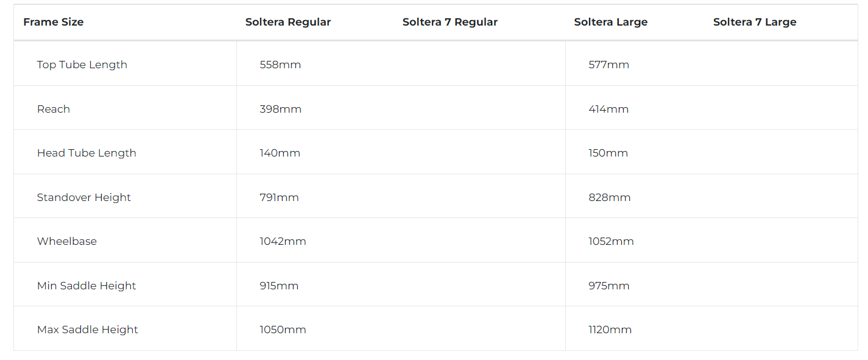Click the 558mm top tube value
This screenshot has height=360, width=868.
pos(280,65)
